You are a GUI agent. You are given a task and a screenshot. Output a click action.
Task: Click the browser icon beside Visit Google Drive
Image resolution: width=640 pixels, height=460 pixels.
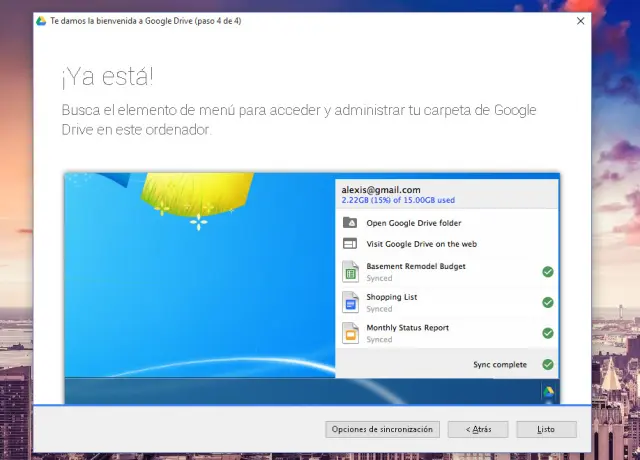tap(350, 243)
